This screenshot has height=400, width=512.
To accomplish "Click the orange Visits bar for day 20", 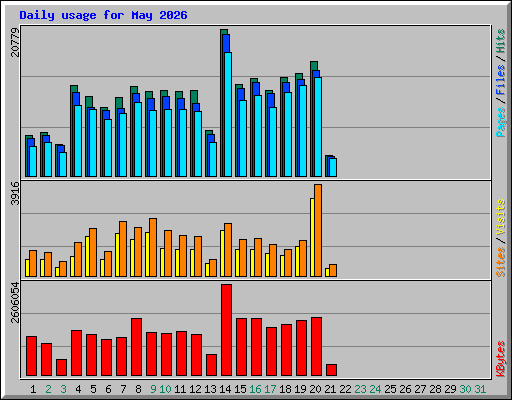I will click(318, 230).
